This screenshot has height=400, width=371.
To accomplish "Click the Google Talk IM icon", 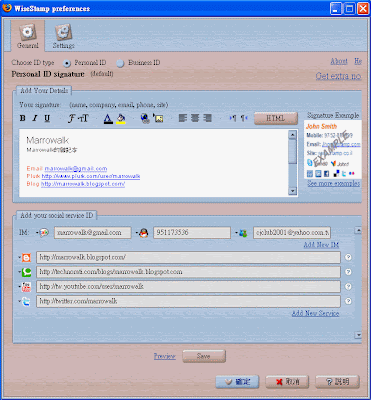I will click(x=44, y=233).
